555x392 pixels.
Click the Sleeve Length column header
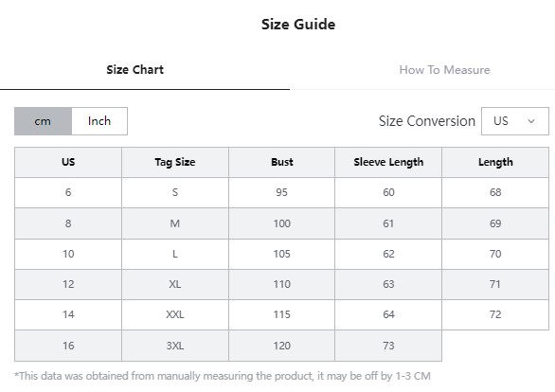click(x=388, y=162)
